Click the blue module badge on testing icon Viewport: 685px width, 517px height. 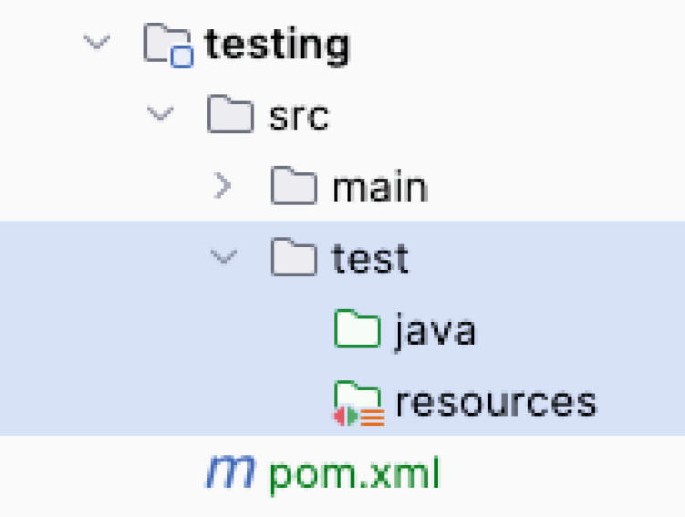pyautogui.click(x=182, y=57)
